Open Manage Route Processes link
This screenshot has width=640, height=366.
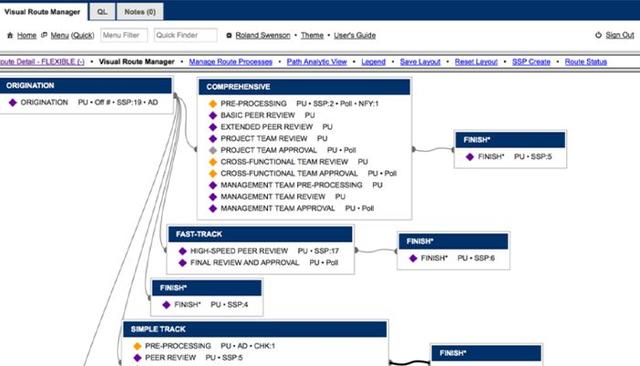click(x=231, y=62)
